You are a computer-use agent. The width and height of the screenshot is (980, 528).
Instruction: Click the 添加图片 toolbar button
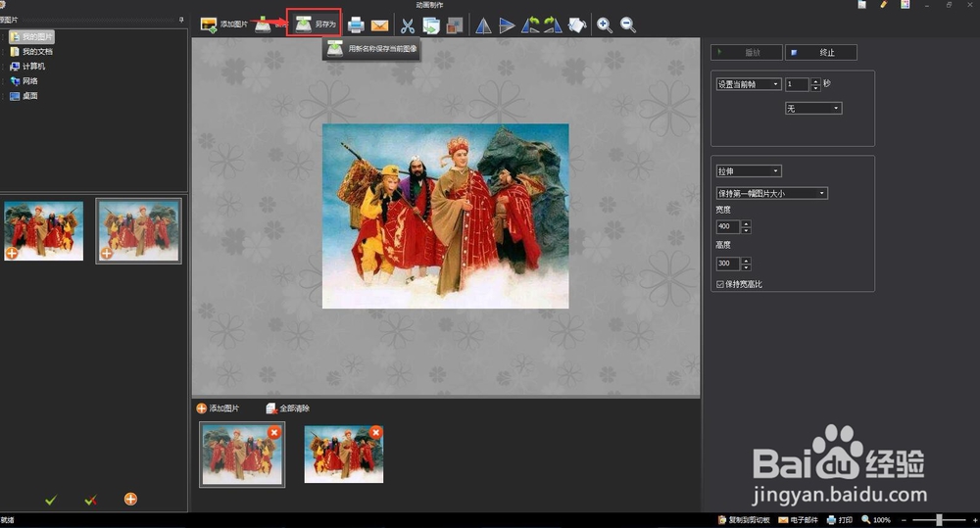pos(224,24)
